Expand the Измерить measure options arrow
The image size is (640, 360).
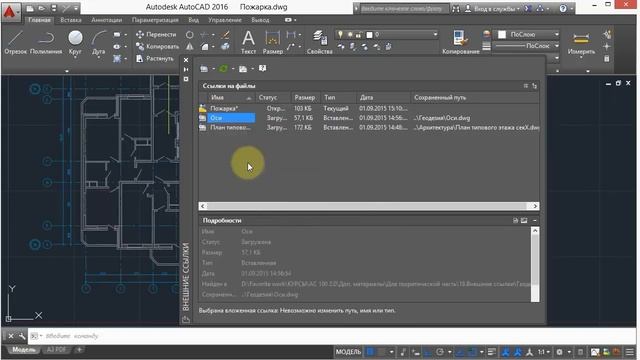click(581, 58)
